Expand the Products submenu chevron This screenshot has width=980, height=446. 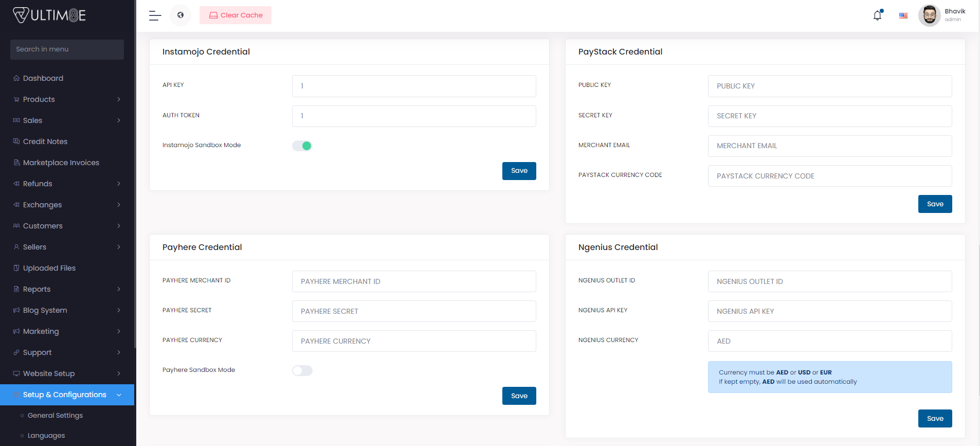pos(119,99)
